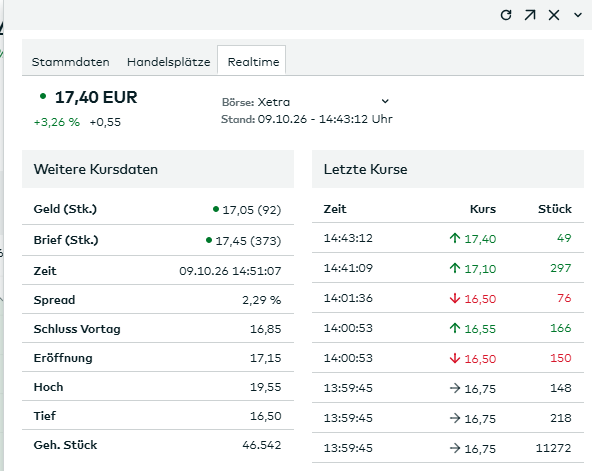Click the 17,40 EUR price headline
The width and height of the screenshot is (592, 471).
pyautogui.click(x=96, y=97)
